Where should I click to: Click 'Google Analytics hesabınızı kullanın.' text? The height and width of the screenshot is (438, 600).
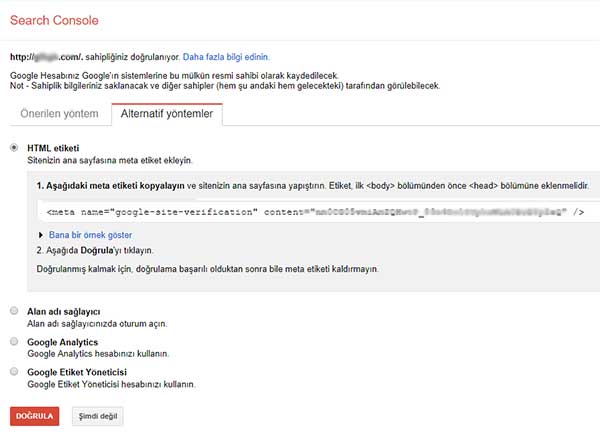pyautogui.click(x=98, y=354)
